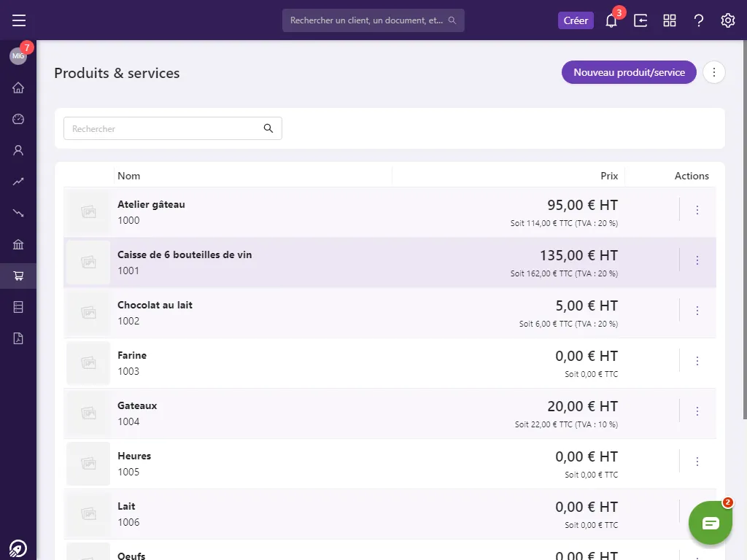Open the hamburger main menu
The height and width of the screenshot is (560, 747).
tap(18, 20)
